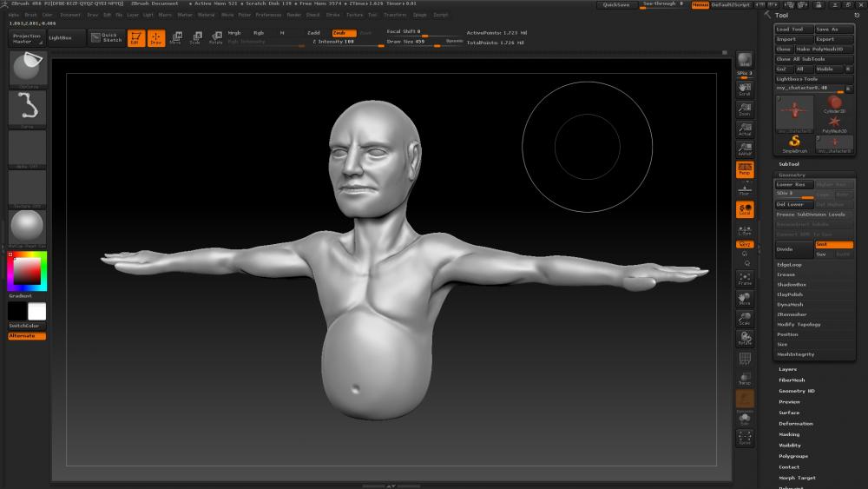The image size is (868, 489).
Task: Toggle Persp perspective view
Action: (745, 169)
